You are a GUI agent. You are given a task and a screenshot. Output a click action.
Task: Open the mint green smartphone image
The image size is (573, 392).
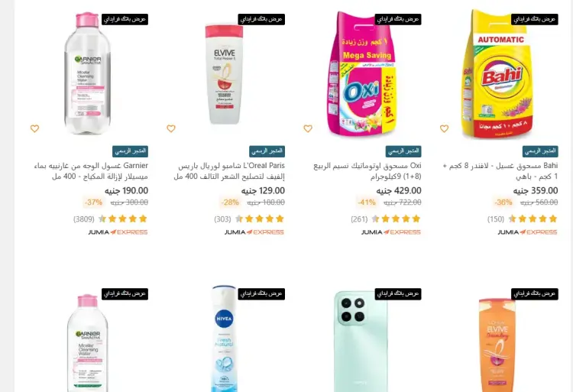coord(361,342)
